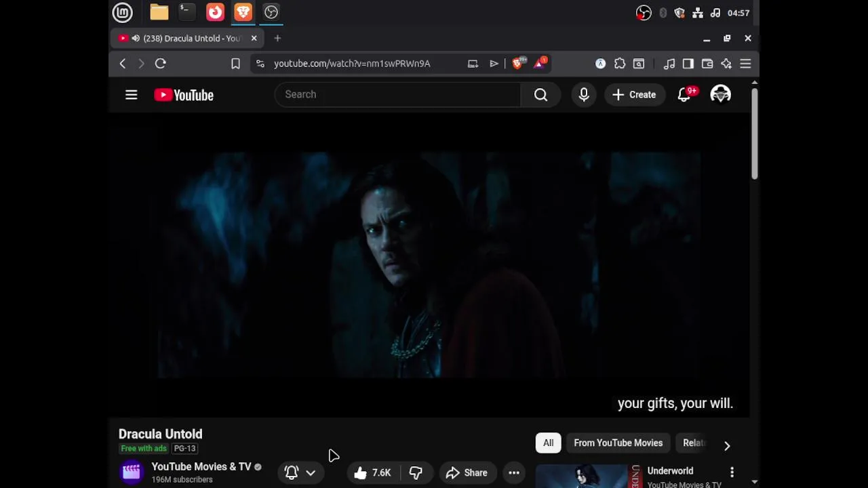The width and height of the screenshot is (868, 488).
Task: Bookmark this page
Action: (x=235, y=64)
